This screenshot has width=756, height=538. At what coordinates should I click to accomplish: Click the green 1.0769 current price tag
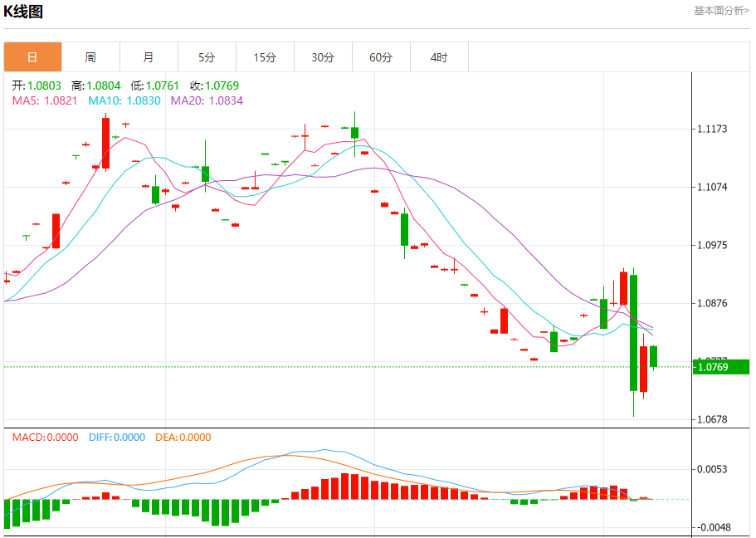721,367
